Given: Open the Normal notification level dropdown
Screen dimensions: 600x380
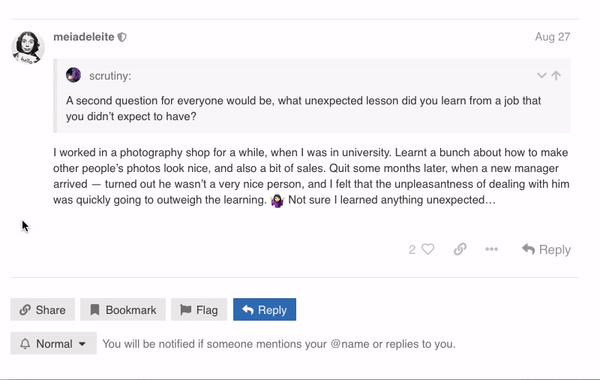Looking at the screenshot, I should [x=54, y=344].
